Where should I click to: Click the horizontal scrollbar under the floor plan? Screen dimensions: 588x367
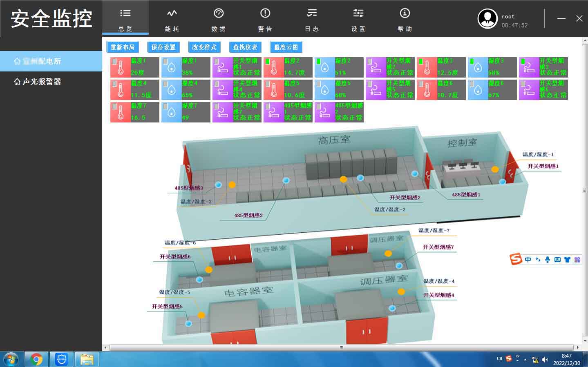pyautogui.click(x=341, y=347)
